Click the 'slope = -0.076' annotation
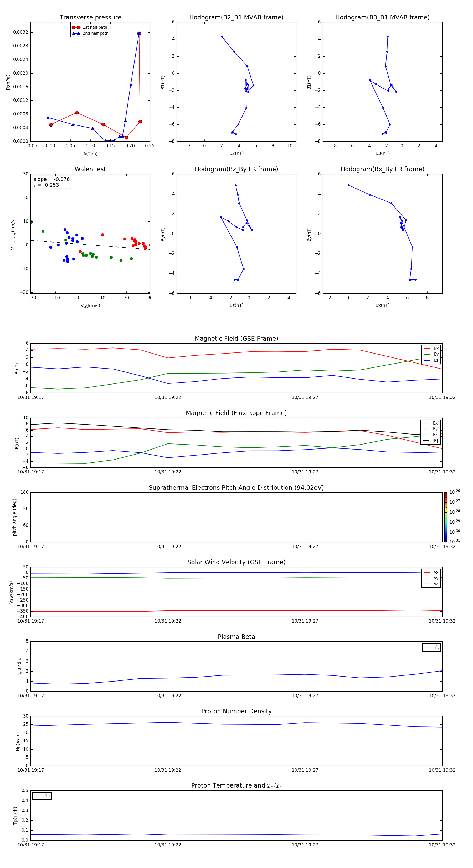Viewport: 473px width, 868px height. [x=52, y=179]
